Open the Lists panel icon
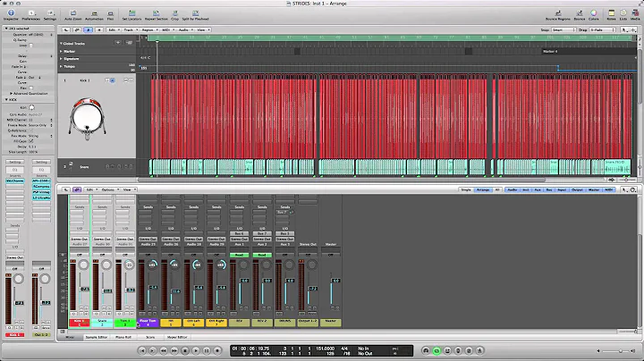Image resolution: width=644 pixels, height=361 pixels. pyautogui.click(x=623, y=15)
